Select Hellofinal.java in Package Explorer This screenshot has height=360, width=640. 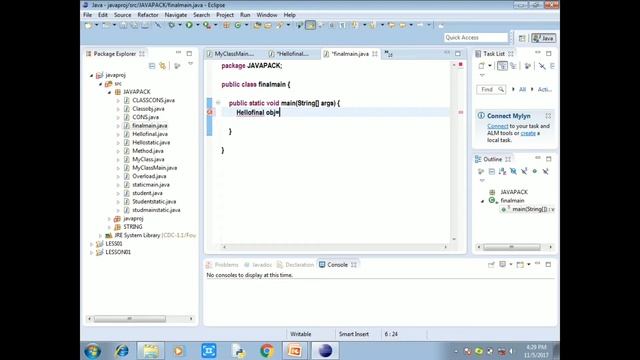(x=150, y=134)
